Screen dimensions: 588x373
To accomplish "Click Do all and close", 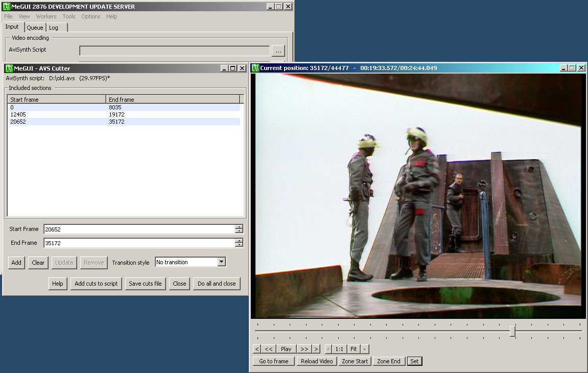I will click(x=217, y=284).
